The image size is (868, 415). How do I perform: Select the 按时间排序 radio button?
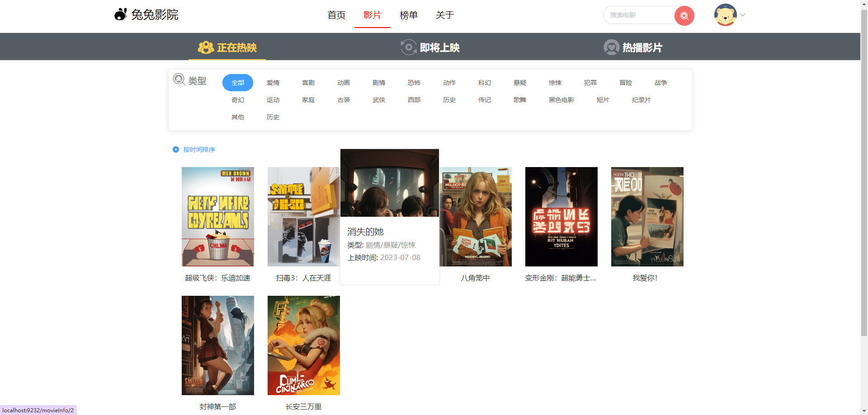pyautogui.click(x=176, y=149)
